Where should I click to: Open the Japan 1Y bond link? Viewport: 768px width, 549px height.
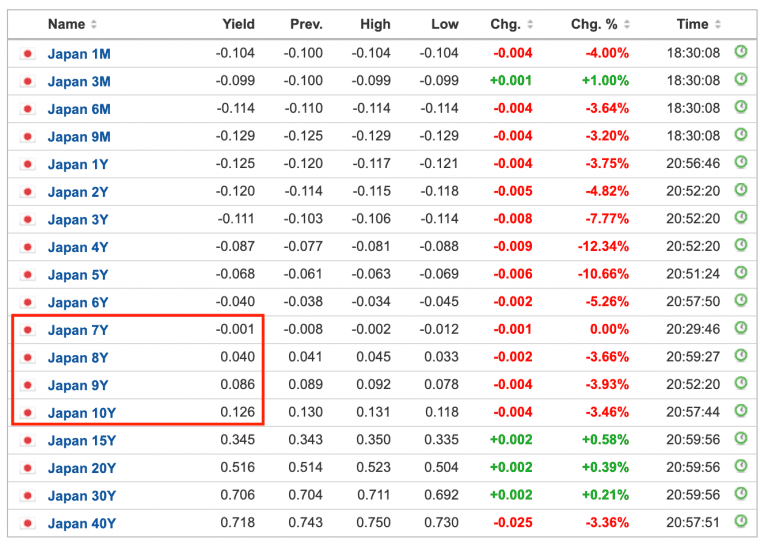point(78,165)
